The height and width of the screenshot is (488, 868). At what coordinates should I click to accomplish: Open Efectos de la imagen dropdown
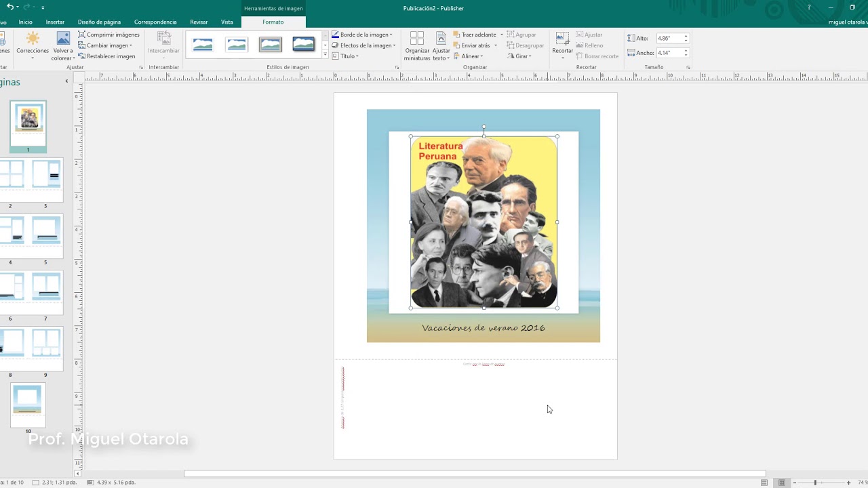point(363,45)
